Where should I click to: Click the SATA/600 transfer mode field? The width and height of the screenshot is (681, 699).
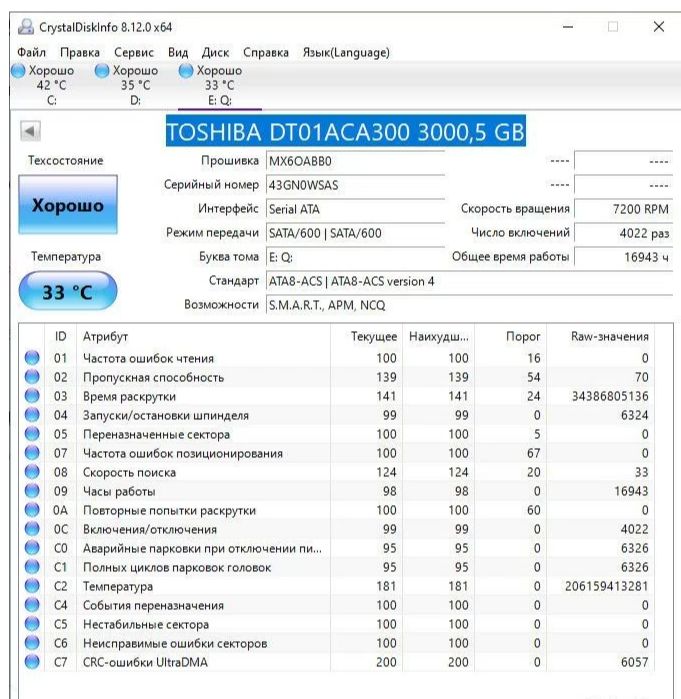[355, 233]
